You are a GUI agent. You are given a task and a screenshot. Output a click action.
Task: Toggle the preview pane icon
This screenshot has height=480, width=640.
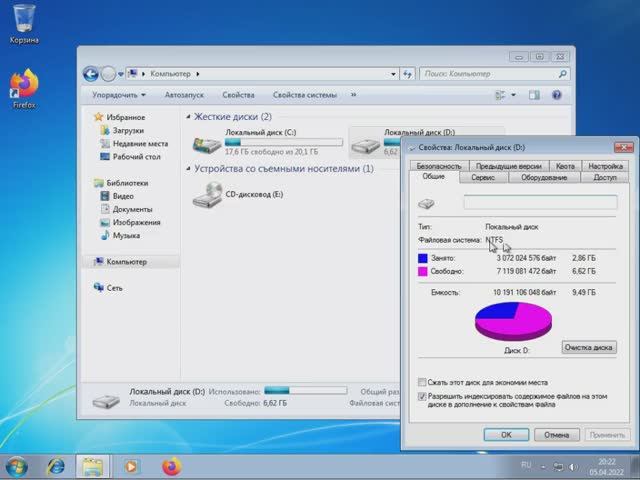tap(534, 95)
